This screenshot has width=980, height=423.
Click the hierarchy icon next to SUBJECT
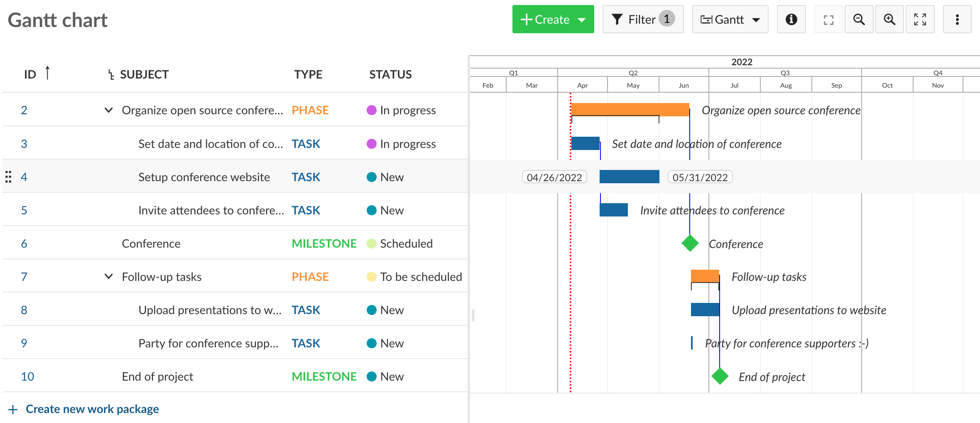point(110,74)
